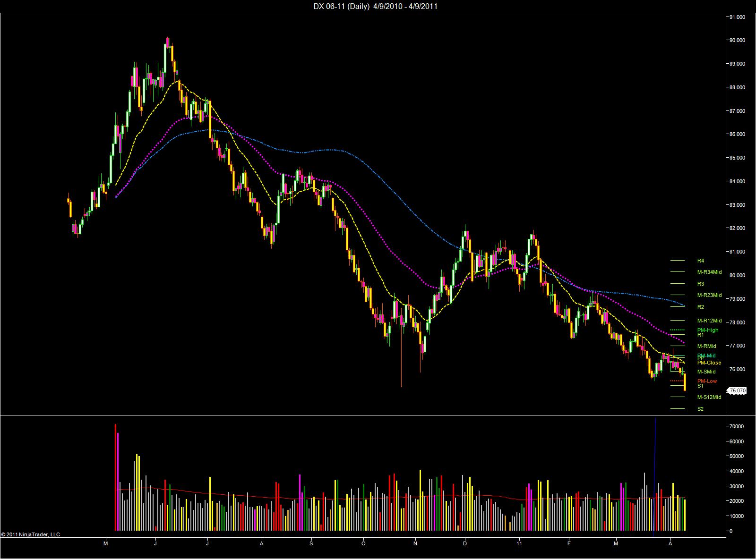Select 85.000 on the price scale
The height and width of the screenshot is (559, 756).
click(x=738, y=158)
